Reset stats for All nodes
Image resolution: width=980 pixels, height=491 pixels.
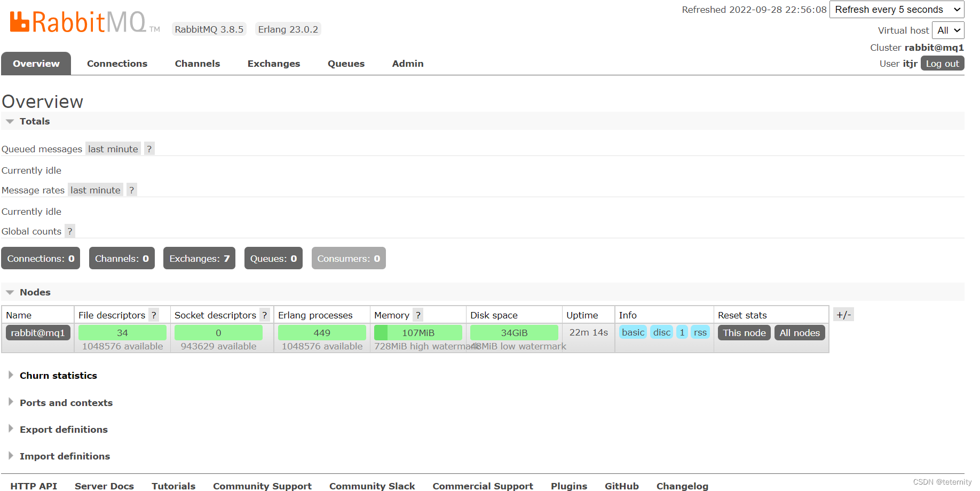click(x=800, y=333)
